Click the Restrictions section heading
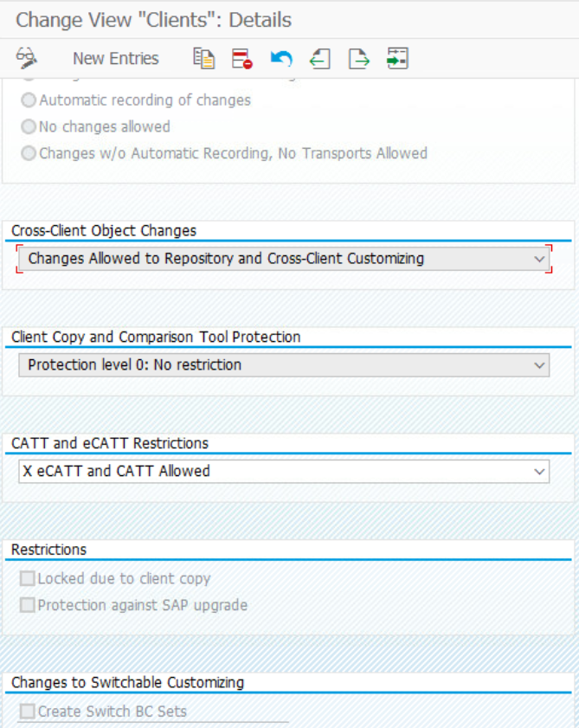 (x=48, y=549)
